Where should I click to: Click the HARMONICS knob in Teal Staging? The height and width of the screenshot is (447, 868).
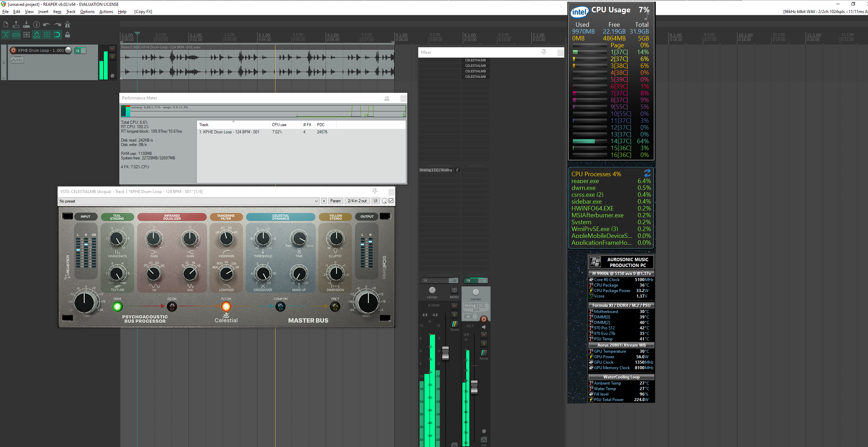click(x=117, y=239)
